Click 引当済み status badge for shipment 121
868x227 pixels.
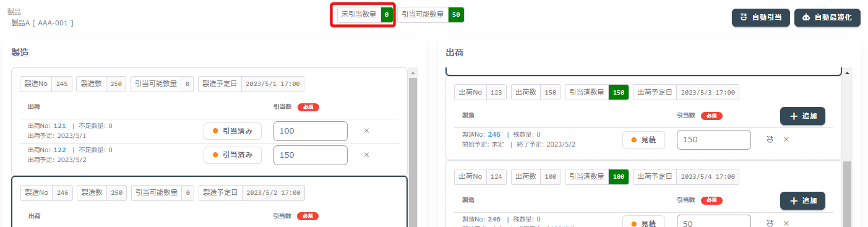coord(233,131)
